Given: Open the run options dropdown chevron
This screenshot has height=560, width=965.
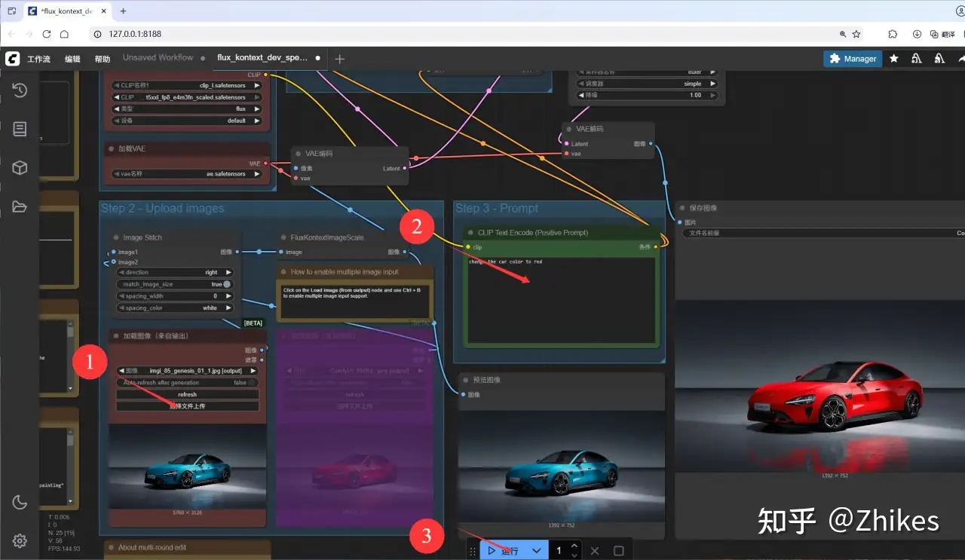Looking at the screenshot, I should click(x=536, y=551).
